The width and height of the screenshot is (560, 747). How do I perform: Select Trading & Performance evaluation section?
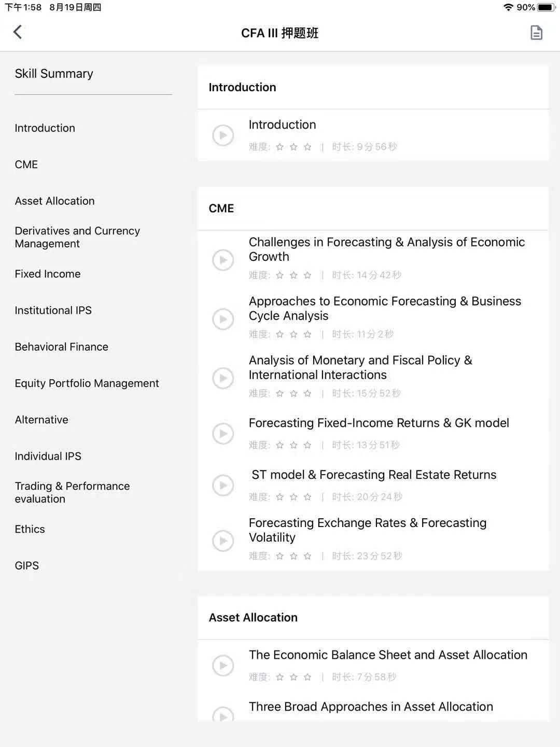72,492
